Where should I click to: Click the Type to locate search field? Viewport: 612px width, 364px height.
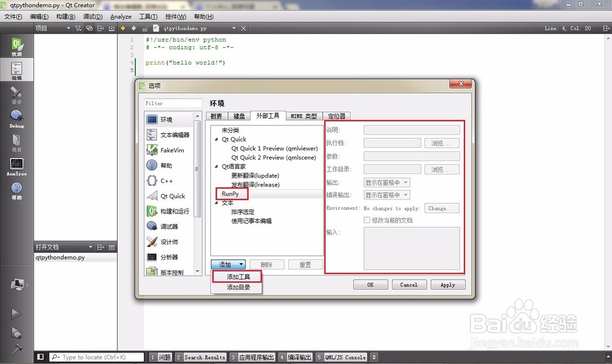coord(95,357)
